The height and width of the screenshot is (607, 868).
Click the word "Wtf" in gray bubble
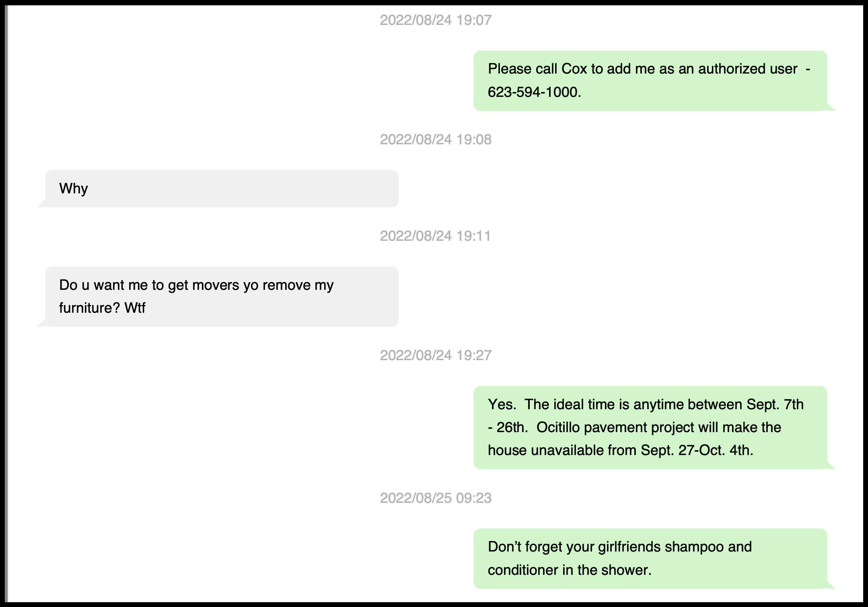135,308
